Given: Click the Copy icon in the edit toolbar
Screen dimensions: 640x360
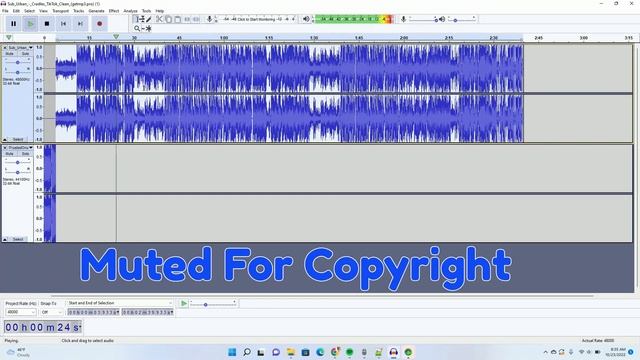Looking at the screenshot, I should [x=169, y=19].
